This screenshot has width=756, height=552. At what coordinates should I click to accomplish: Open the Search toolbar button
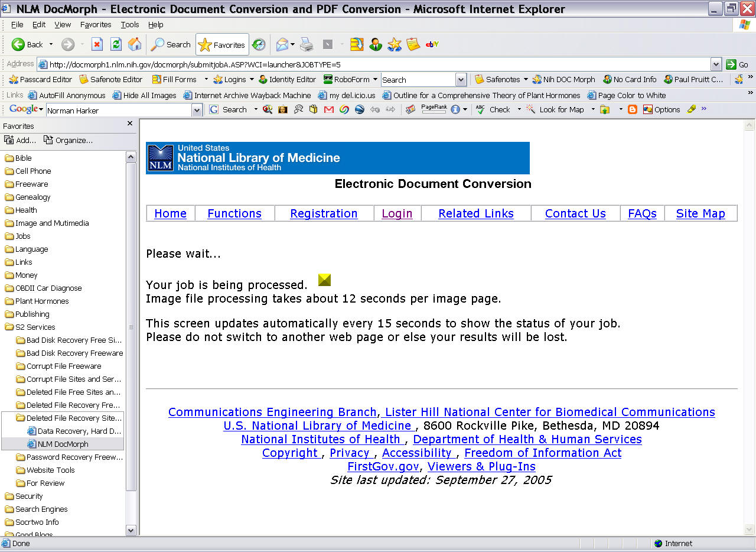click(x=171, y=44)
